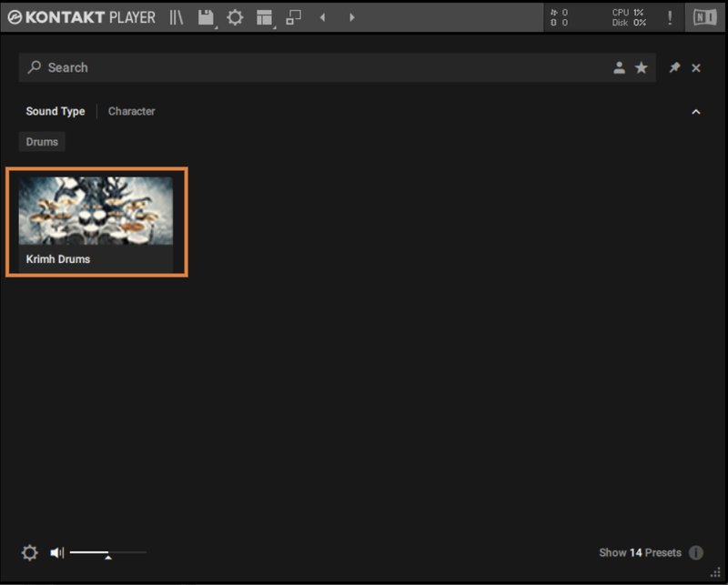
Task: Open browser settings gear at bottom
Action: point(30,552)
